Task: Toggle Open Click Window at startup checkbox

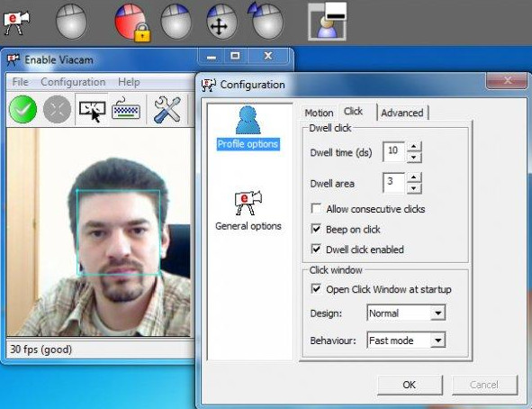Action: [316, 289]
